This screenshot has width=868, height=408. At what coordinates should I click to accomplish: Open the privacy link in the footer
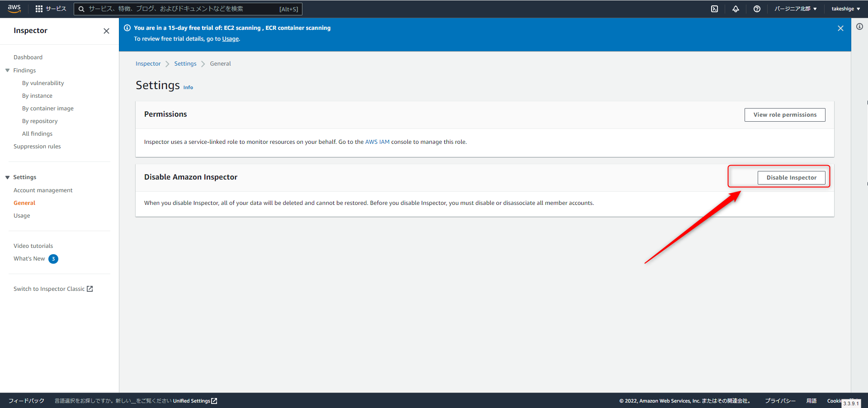coord(780,401)
